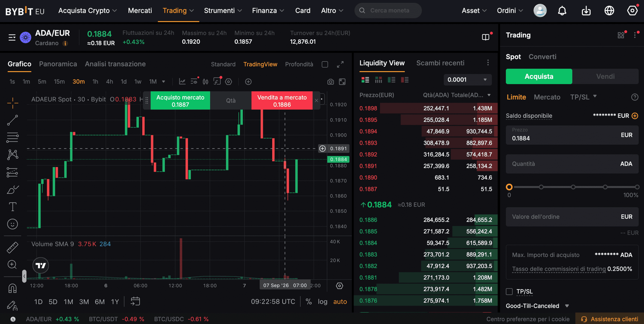644x324 pixels.
Task: Open the Asset dropdown
Action: 474,10
